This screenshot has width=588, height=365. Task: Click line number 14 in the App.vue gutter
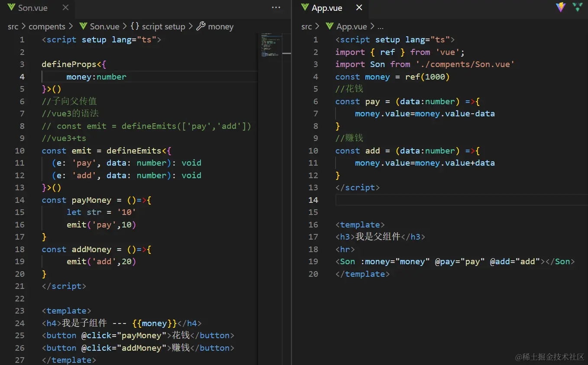tap(313, 200)
